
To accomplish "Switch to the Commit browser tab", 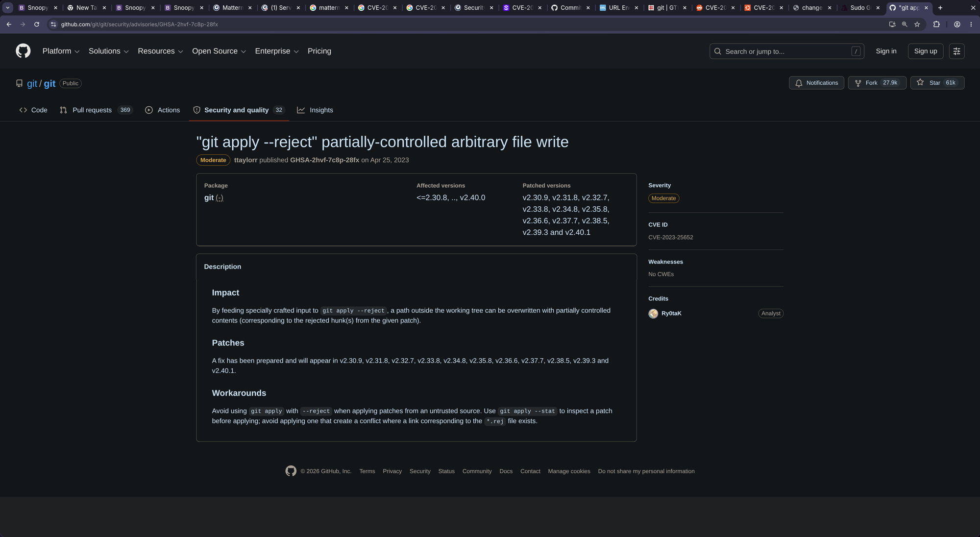I will point(570,8).
